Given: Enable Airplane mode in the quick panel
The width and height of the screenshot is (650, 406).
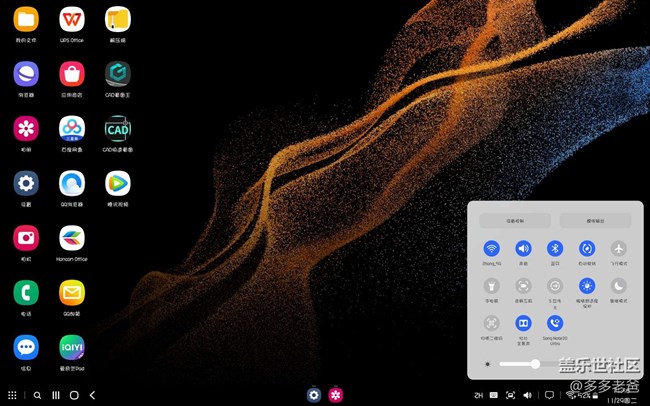Looking at the screenshot, I should point(619,249).
